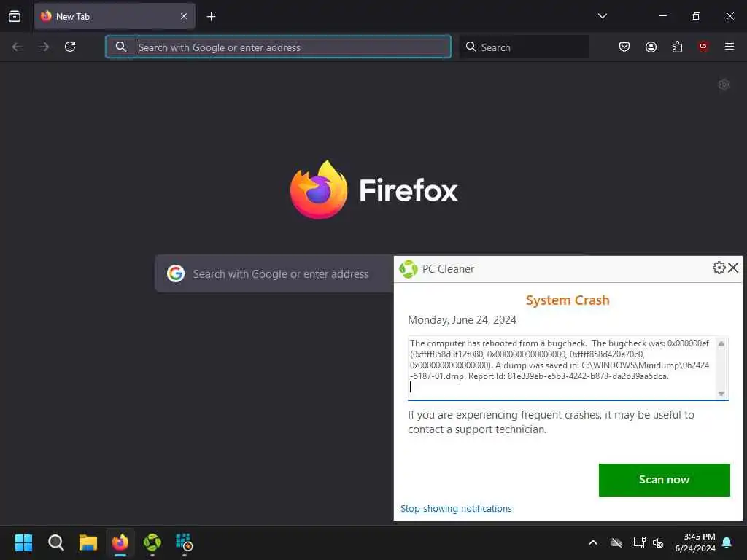Open File Explorer from taskbar

[88, 542]
